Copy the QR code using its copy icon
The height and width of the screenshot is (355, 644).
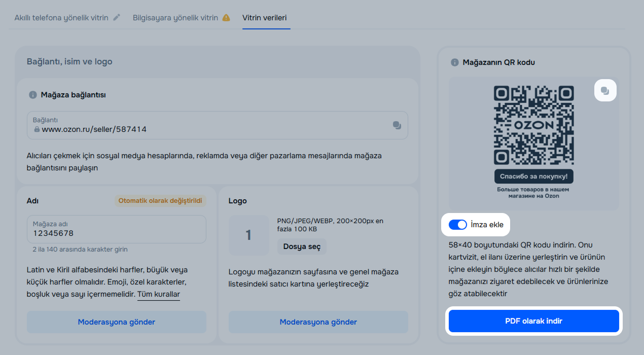(605, 91)
